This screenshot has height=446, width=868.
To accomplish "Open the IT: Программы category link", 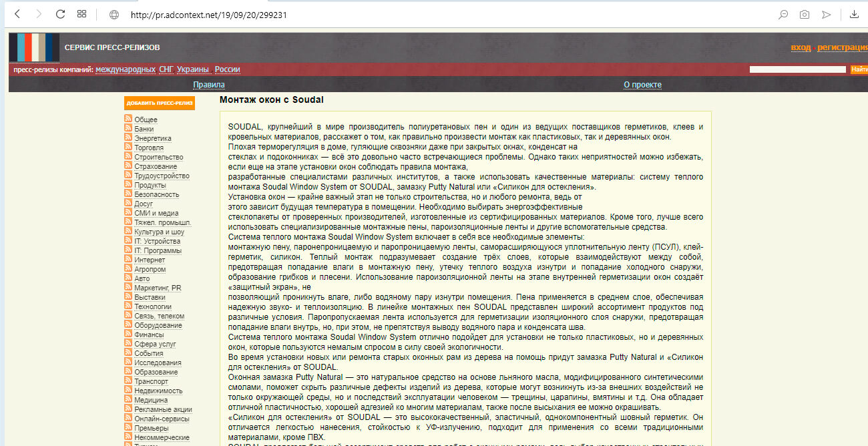I will 158,251.
